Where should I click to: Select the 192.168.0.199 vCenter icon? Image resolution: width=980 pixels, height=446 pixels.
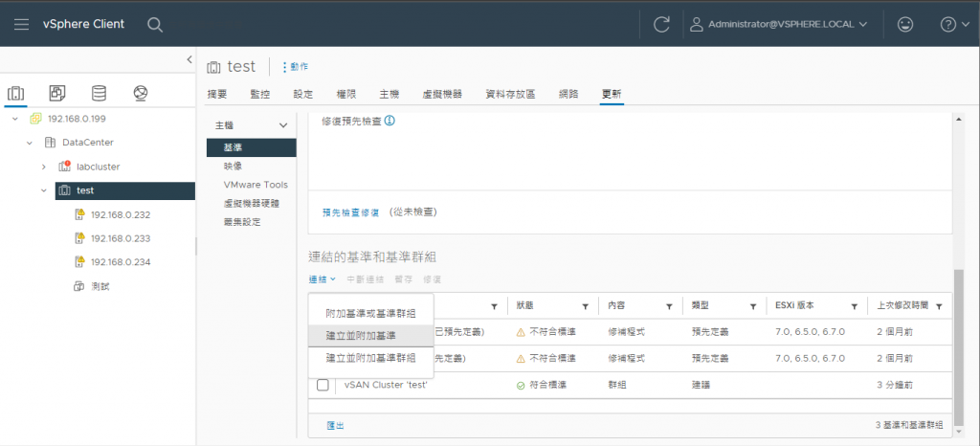point(35,119)
